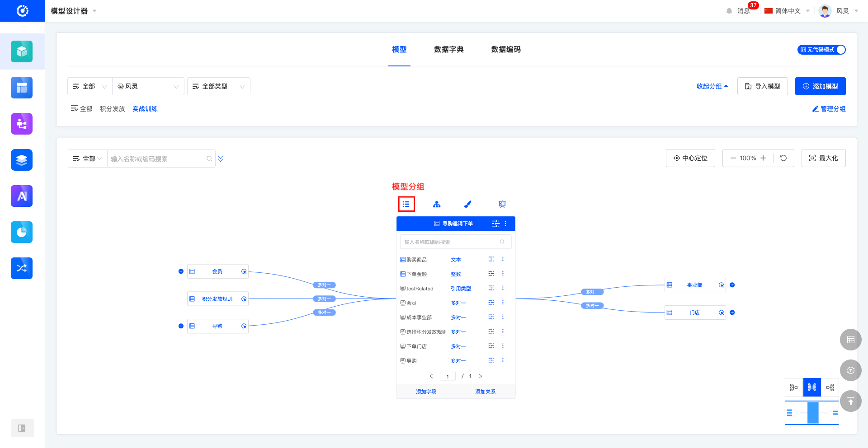Click the paintbrush style icon above model card

click(x=468, y=204)
